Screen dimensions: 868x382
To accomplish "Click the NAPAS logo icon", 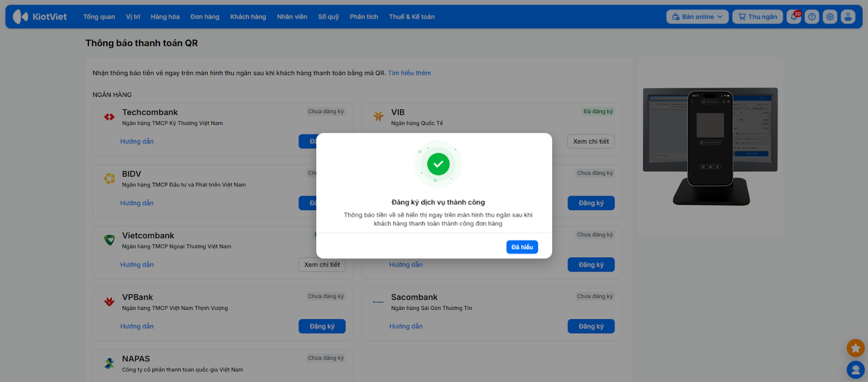I will (x=110, y=364).
